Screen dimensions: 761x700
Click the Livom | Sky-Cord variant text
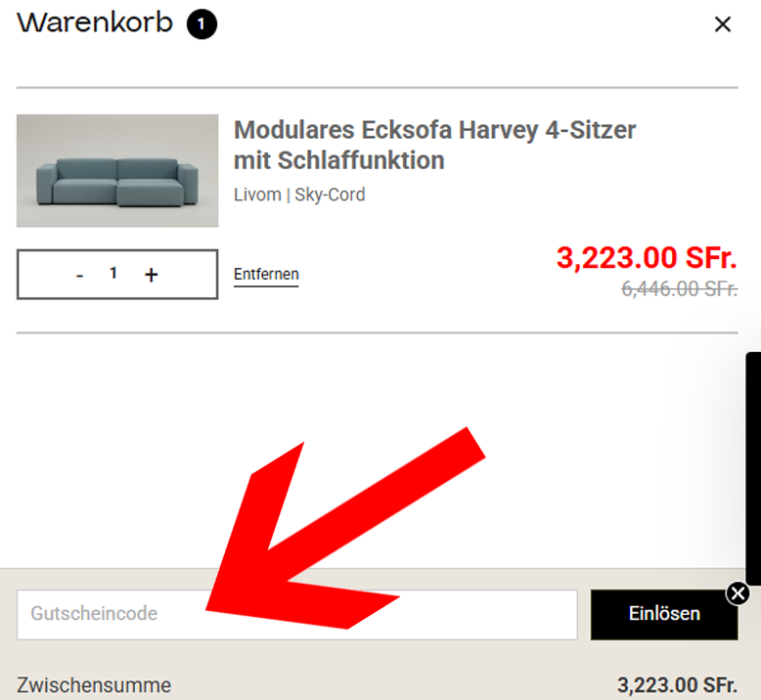(x=299, y=195)
